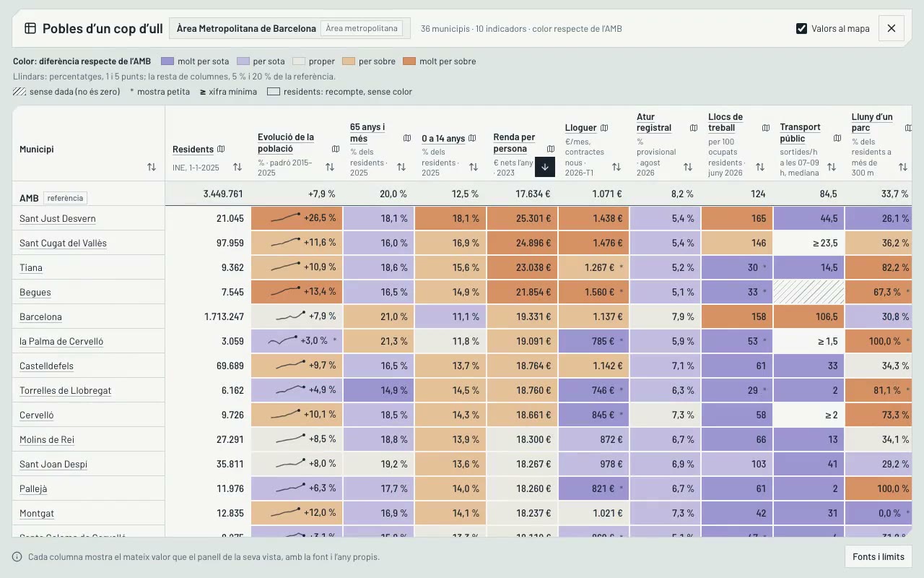Open the Torrelles de Llobregat link
The width and height of the screenshot is (924, 578).
65,390
